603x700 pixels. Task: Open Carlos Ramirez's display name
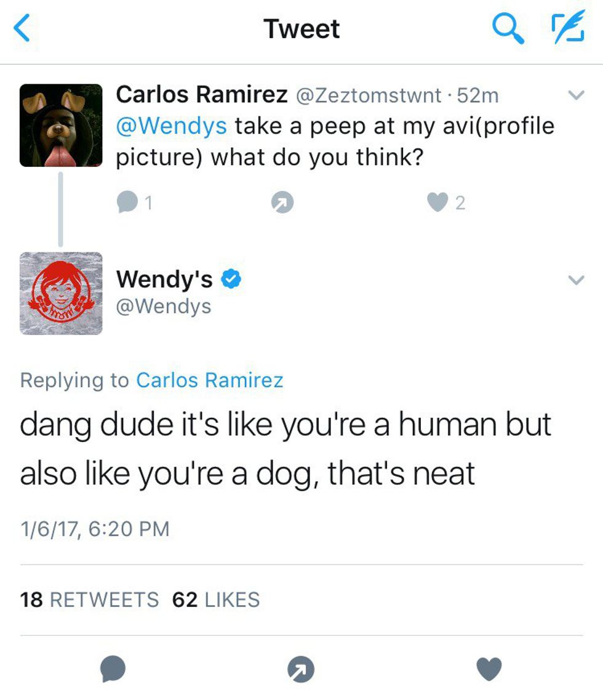(201, 94)
